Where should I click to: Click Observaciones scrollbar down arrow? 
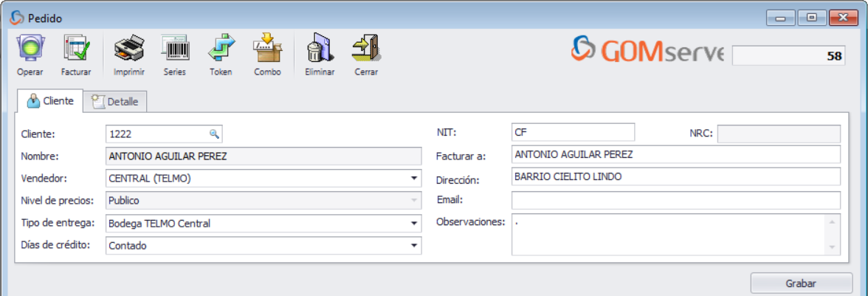(831, 247)
